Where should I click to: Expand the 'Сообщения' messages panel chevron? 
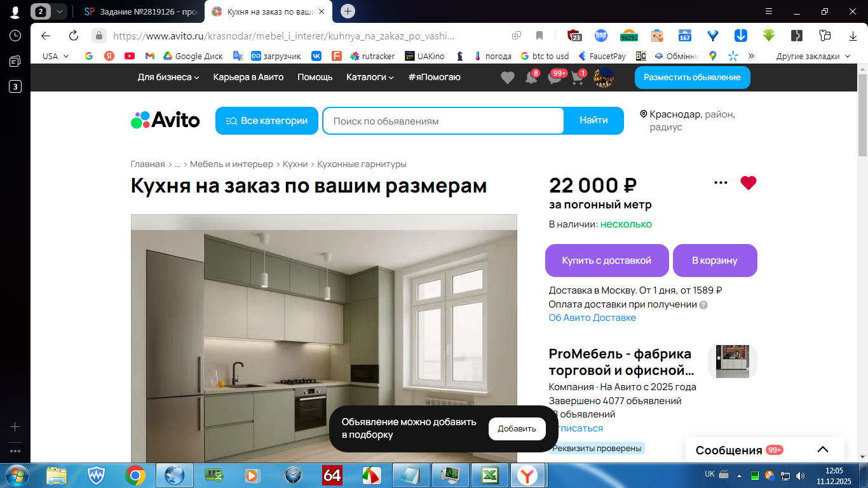tap(823, 449)
